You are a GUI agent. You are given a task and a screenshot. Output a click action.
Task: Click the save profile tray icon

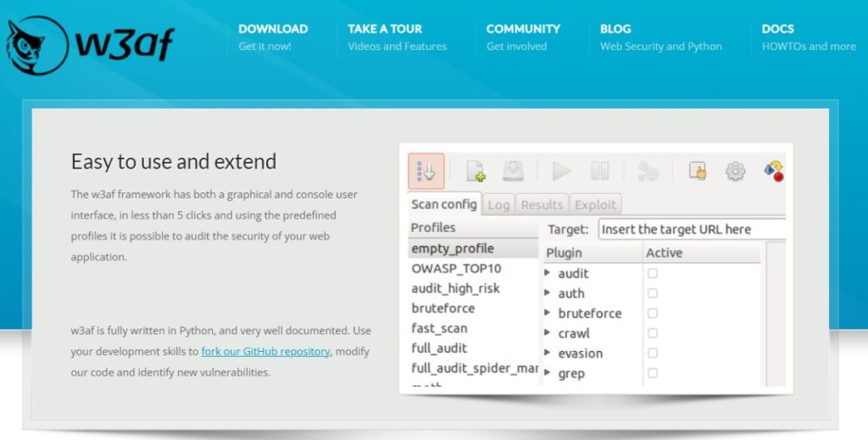click(514, 171)
